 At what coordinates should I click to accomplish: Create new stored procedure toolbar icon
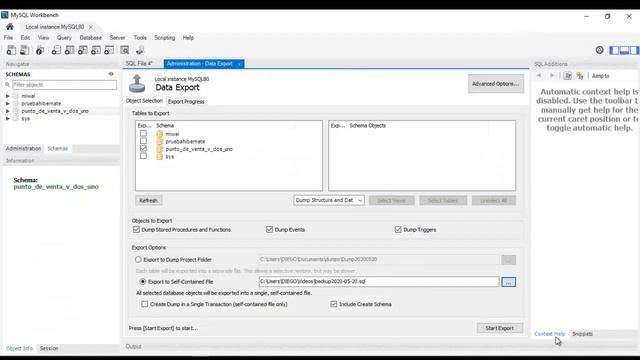(x=96, y=50)
